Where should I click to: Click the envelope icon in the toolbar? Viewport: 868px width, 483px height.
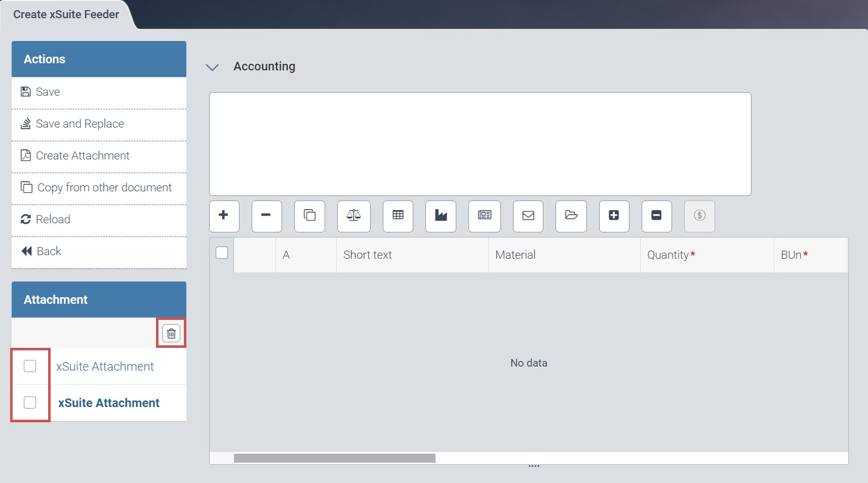tap(528, 216)
